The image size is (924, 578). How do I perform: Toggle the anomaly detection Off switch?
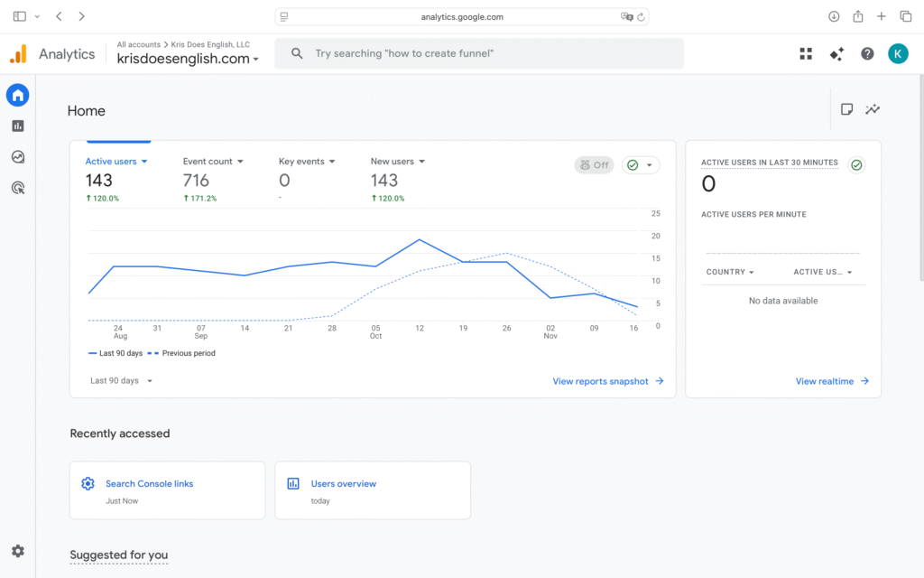(x=594, y=165)
